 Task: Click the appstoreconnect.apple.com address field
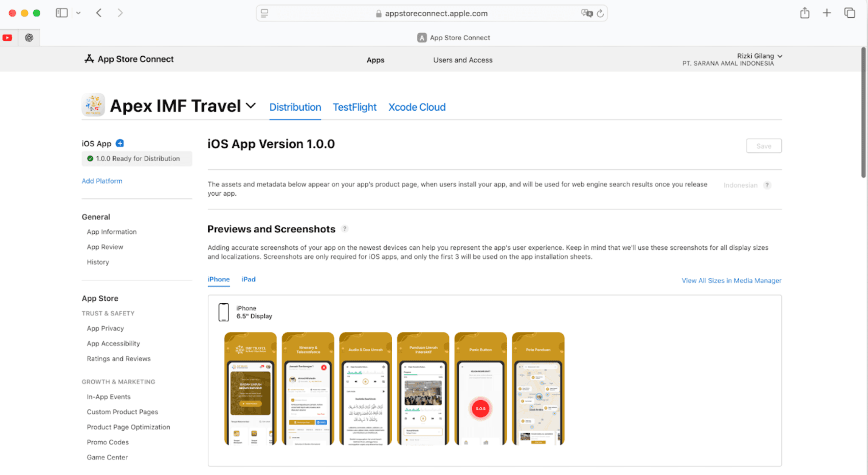[431, 13]
